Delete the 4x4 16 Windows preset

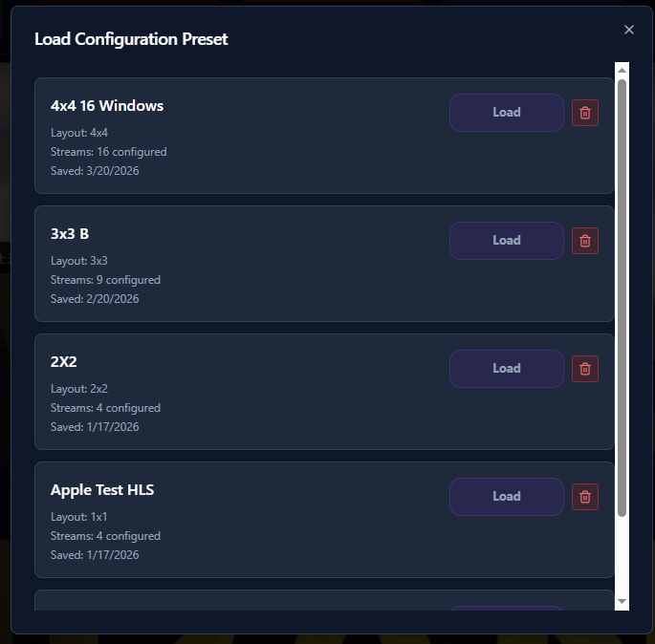coord(585,113)
